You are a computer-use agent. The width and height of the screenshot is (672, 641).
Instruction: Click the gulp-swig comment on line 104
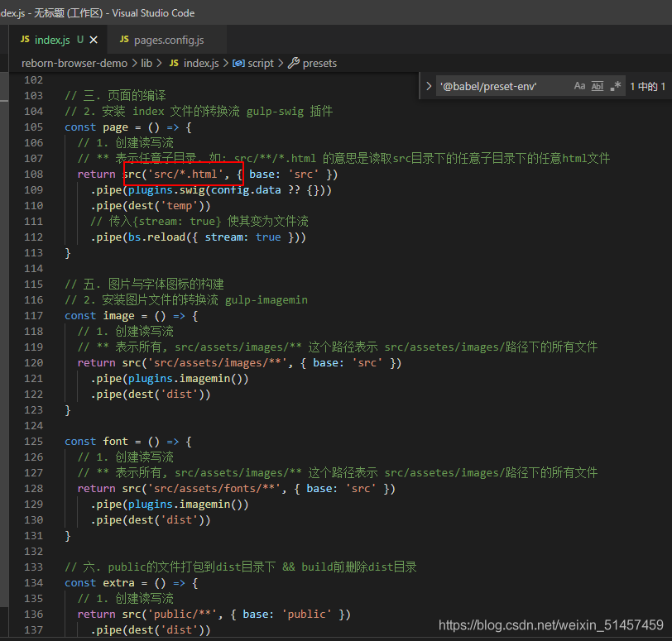click(199, 112)
